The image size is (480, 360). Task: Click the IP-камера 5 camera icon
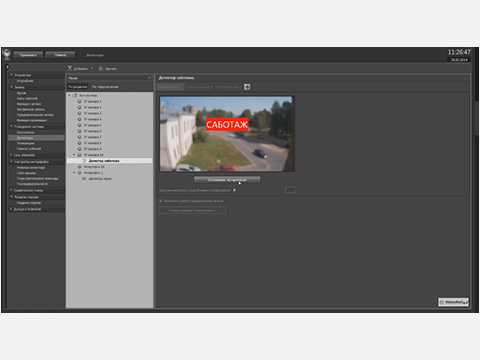point(79,125)
